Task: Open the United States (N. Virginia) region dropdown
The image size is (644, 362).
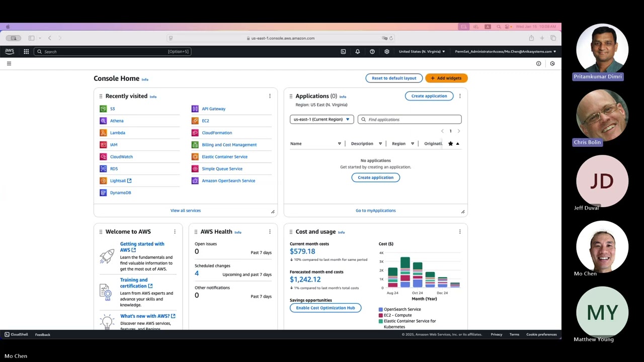Action: pos(422,51)
